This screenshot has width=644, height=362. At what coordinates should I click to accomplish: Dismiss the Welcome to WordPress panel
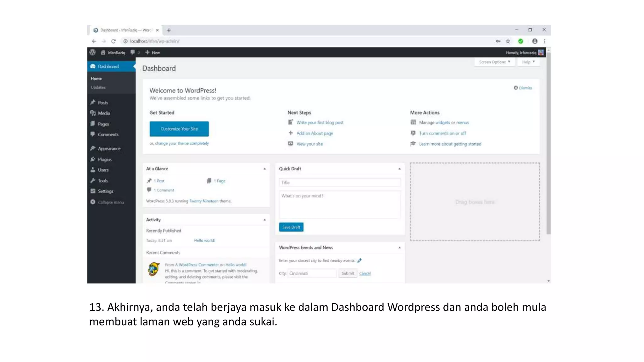pyautogui.click(x=523, y=88)
